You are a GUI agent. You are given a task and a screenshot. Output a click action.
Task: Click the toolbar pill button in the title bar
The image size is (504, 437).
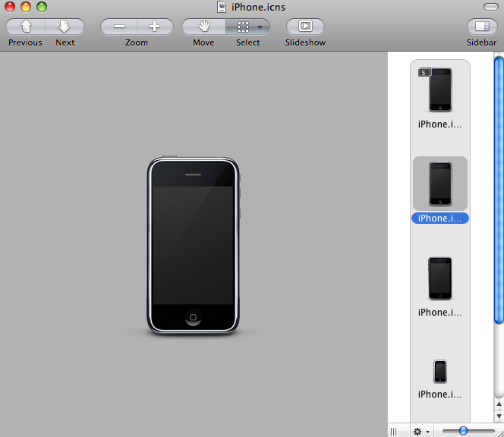(491, 7)
